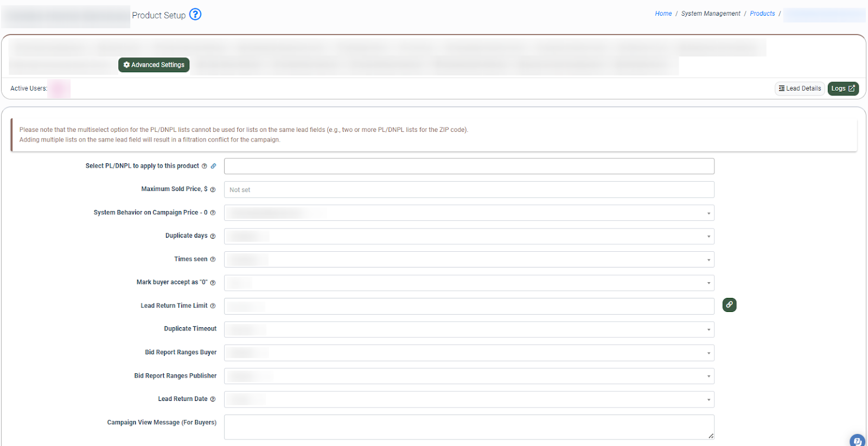Click help icon next to Times seen
868x446 pixels.
click(213, 259)
